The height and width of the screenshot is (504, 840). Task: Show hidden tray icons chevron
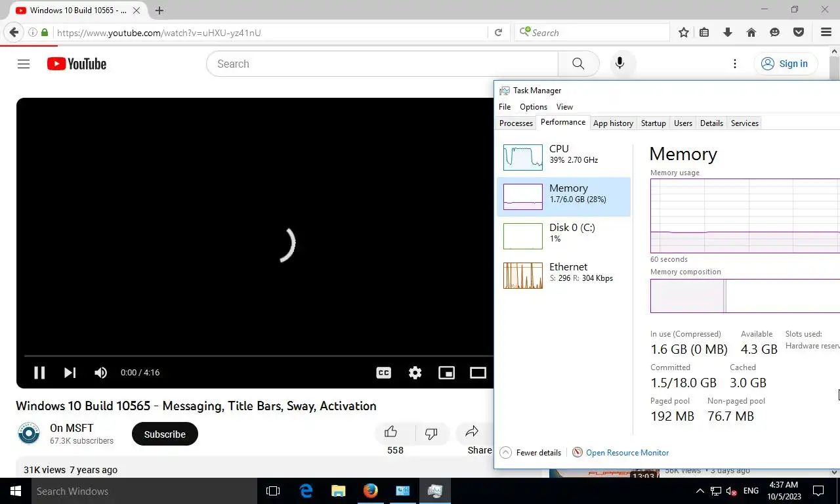(x=700, y=491)
